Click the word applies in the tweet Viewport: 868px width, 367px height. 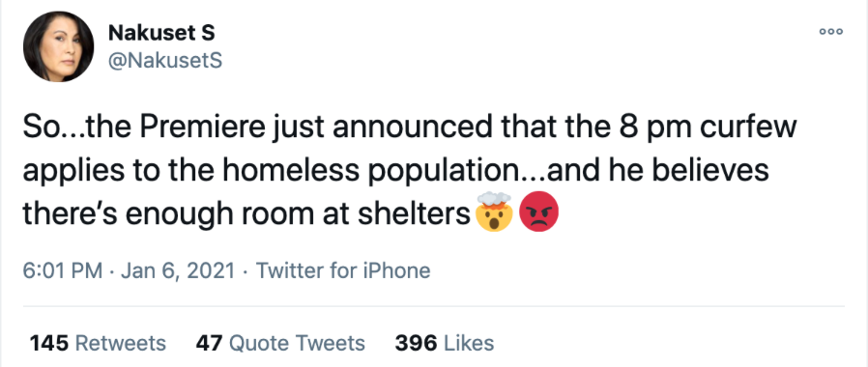pyautogui.click(x=66, y=173)
